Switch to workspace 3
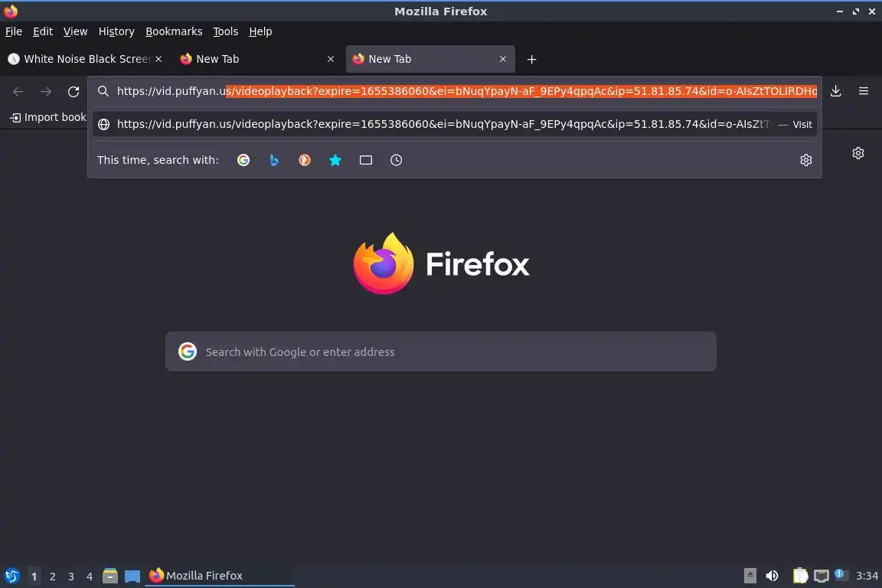The image size is (882, 588). [x=71, y=577]
